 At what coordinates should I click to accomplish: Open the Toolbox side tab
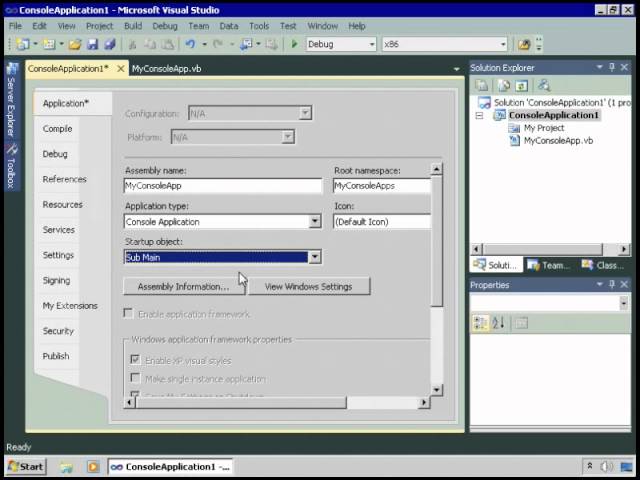(11, 167)
